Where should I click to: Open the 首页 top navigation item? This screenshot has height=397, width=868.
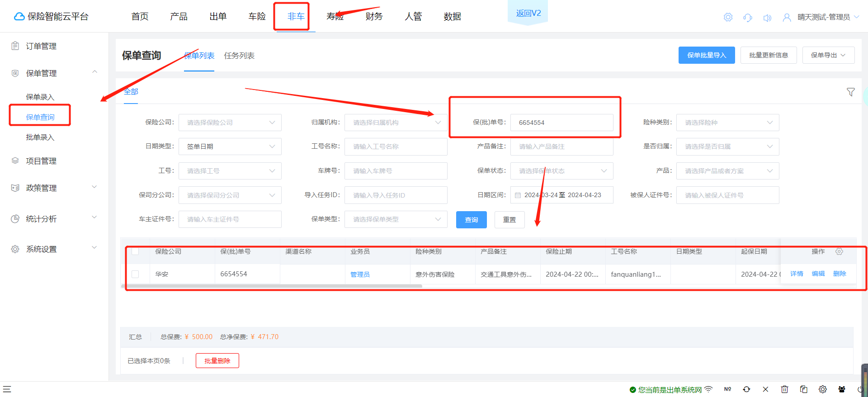coord(140,17)
